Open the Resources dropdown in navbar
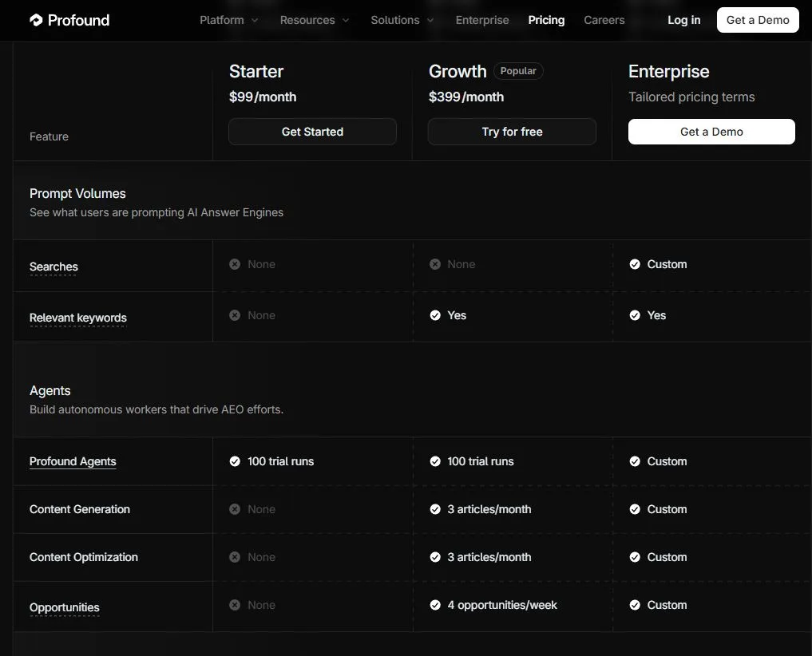The height and width of the screenshot is (656, 812). click(315, 20)
